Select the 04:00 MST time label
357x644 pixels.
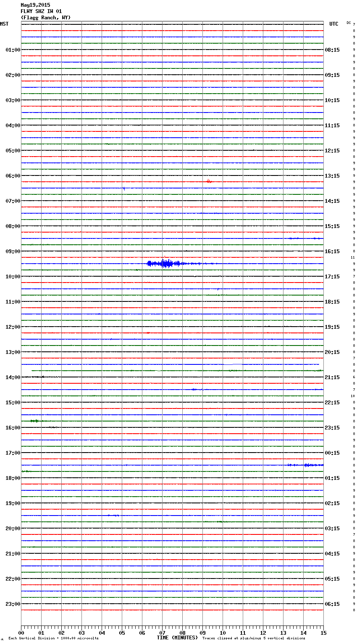pyautogui.click(x=13, y=126)
